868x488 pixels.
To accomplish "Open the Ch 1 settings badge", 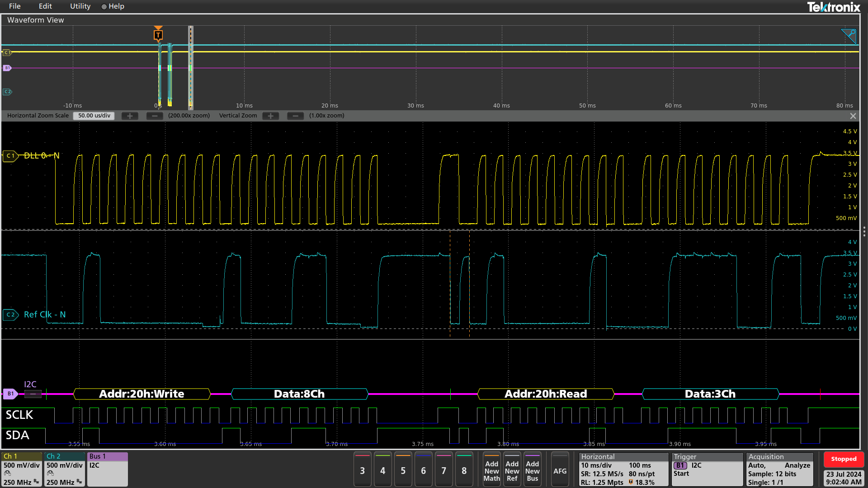I will [x=22, y=469].
